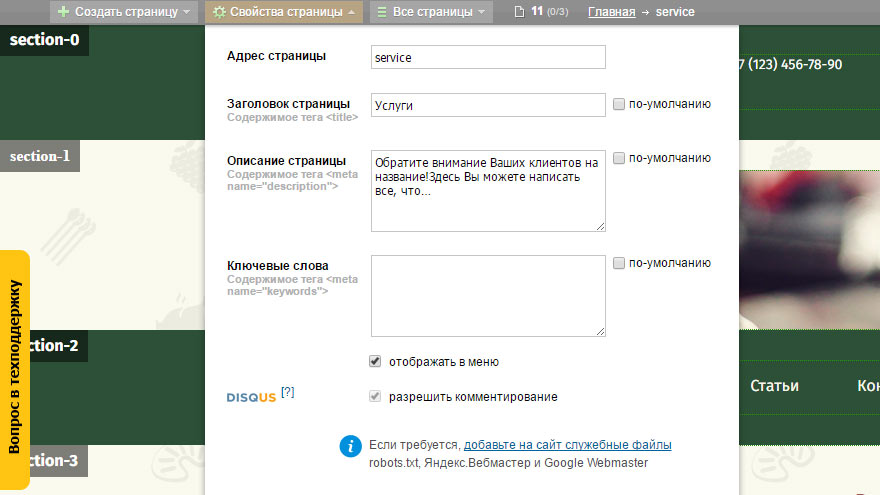Collapse the Свойства страницы dropdown arrow
This screenshot has height=495, width=880.
tap(351, 12)
